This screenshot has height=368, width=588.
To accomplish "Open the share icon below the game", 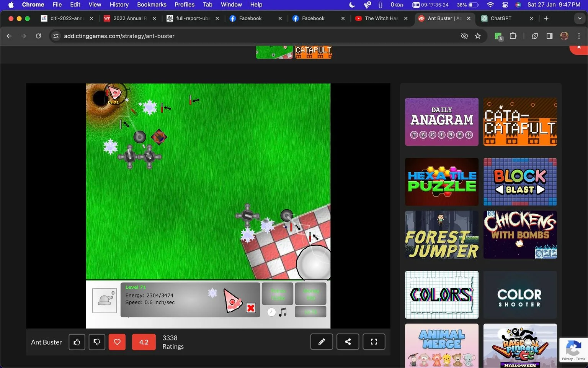I will [348, 342].
